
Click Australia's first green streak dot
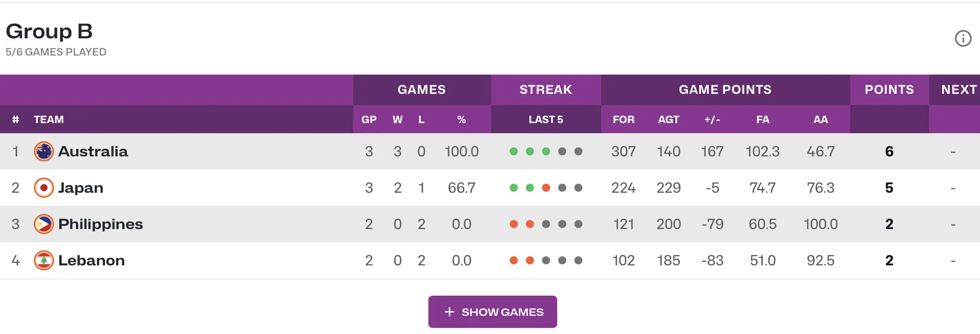point(514,151)
